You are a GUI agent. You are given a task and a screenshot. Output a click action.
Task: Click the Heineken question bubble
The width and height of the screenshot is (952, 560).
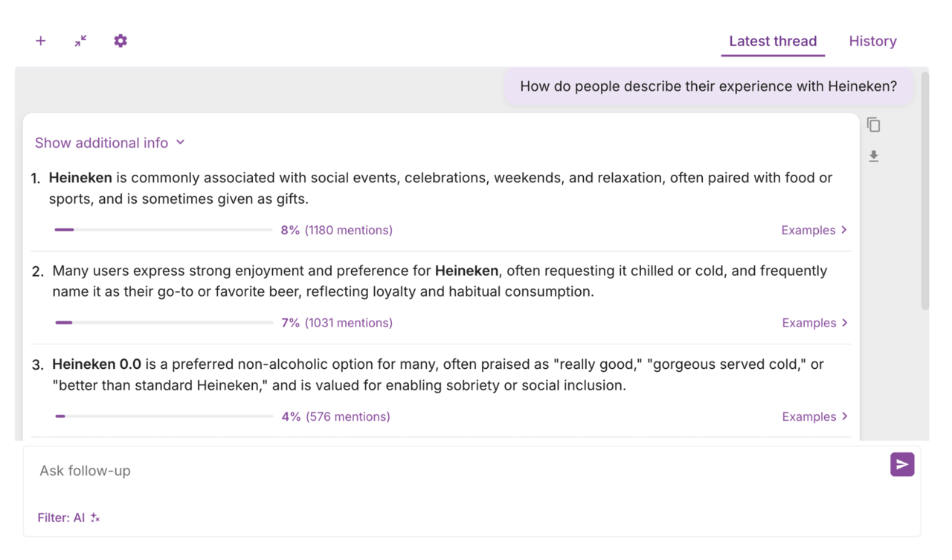pyautogui.click(x=708, y=86)
